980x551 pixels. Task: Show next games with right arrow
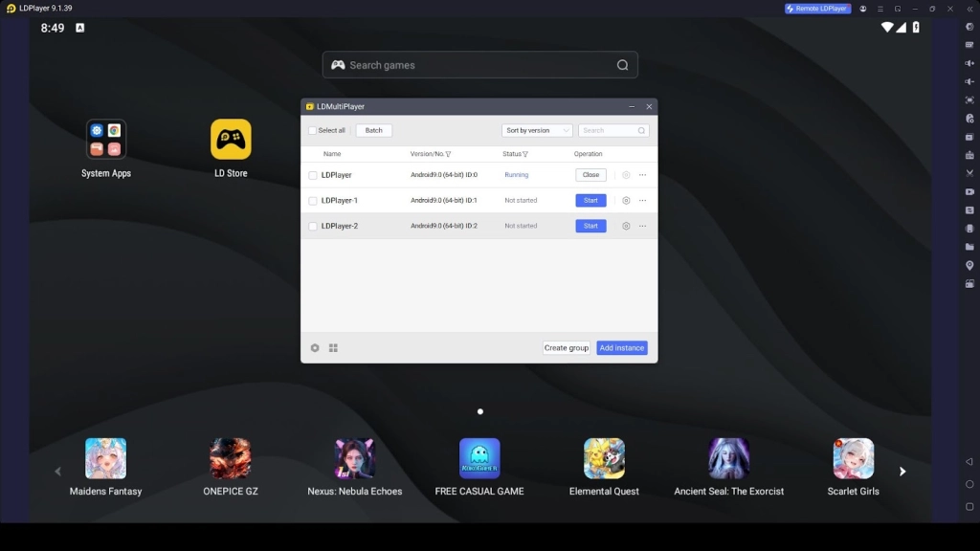[x=902, y=472]
